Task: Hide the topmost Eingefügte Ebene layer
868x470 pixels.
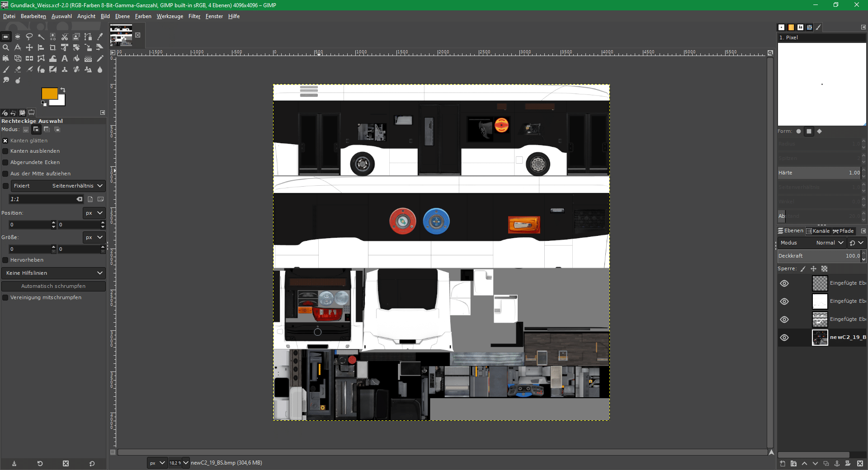Action: click(x=784, y=283)
